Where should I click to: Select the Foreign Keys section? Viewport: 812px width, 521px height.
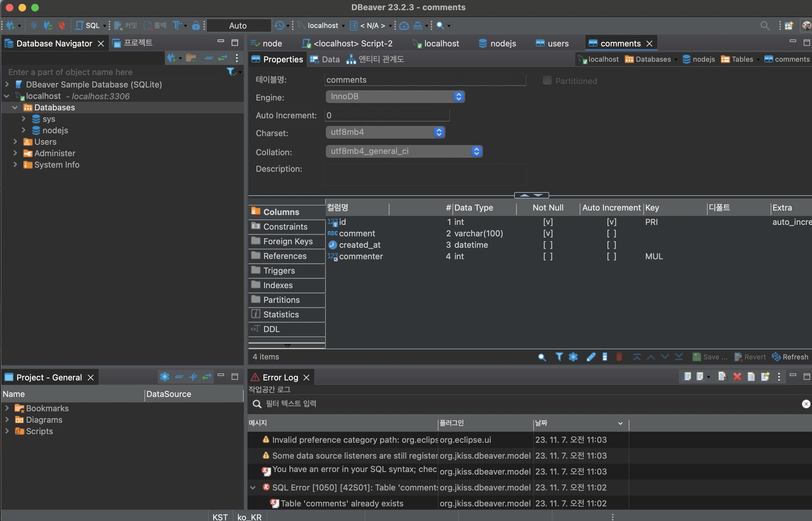pos(287,241)
